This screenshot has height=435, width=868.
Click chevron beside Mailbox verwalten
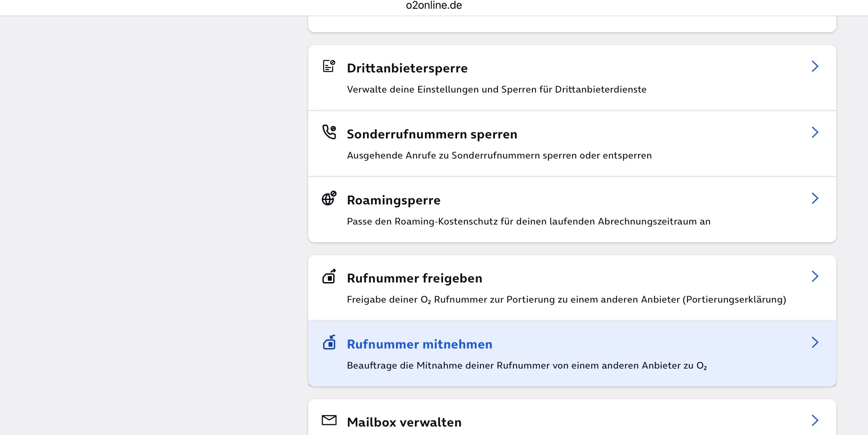pos(814,421)
